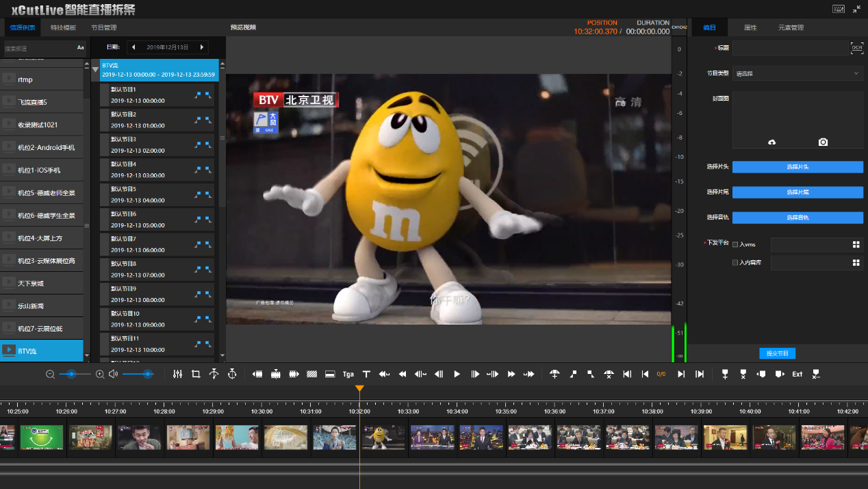Click the Ext toolbar button
The image size is (868, 489).
pos(797,374)
